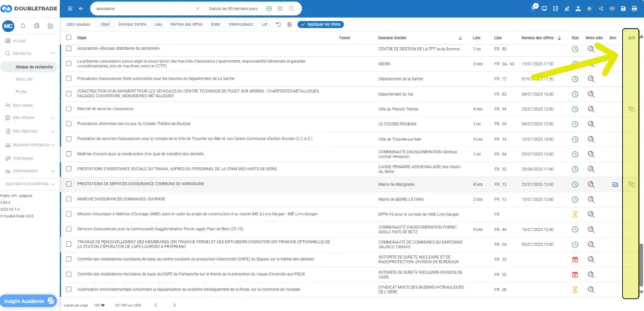This screenshot has height=311, width=644.
Task: Open the notifications bell icon
Action: point(23,26)
